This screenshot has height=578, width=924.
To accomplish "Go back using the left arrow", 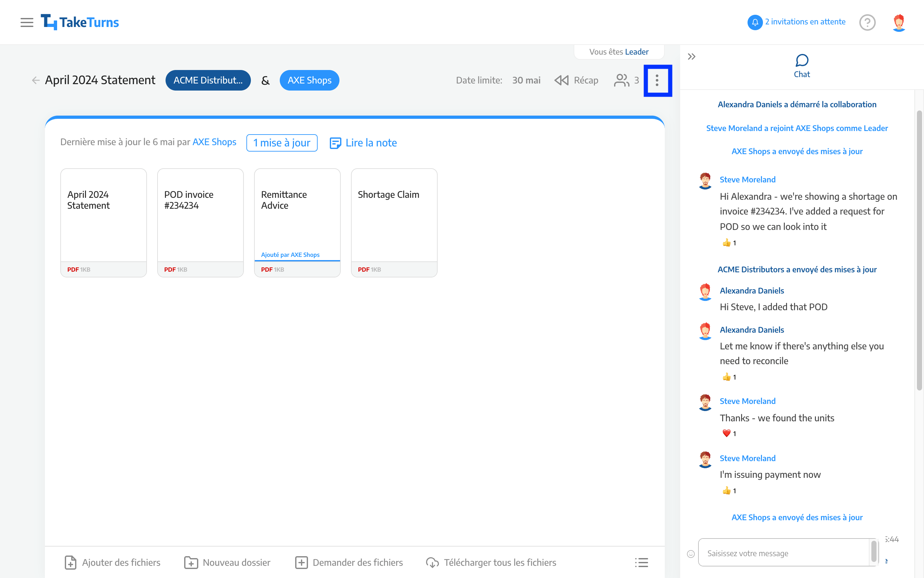I will click(36, 80).
